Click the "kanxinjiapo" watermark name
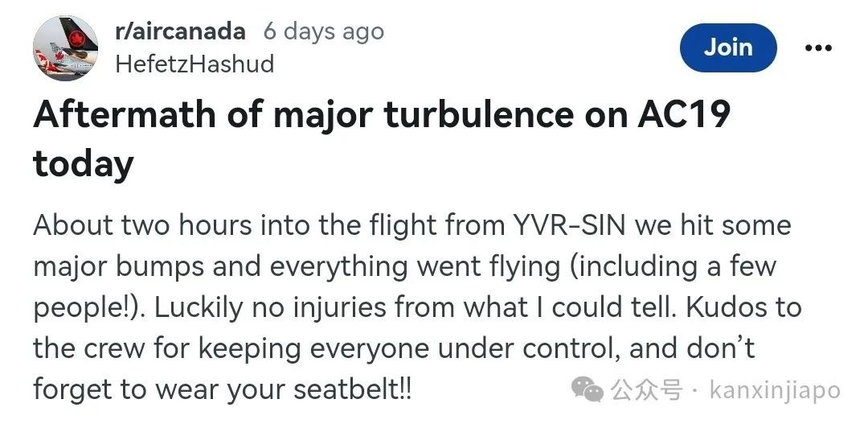868x424 pixels. tap(775, 391)
